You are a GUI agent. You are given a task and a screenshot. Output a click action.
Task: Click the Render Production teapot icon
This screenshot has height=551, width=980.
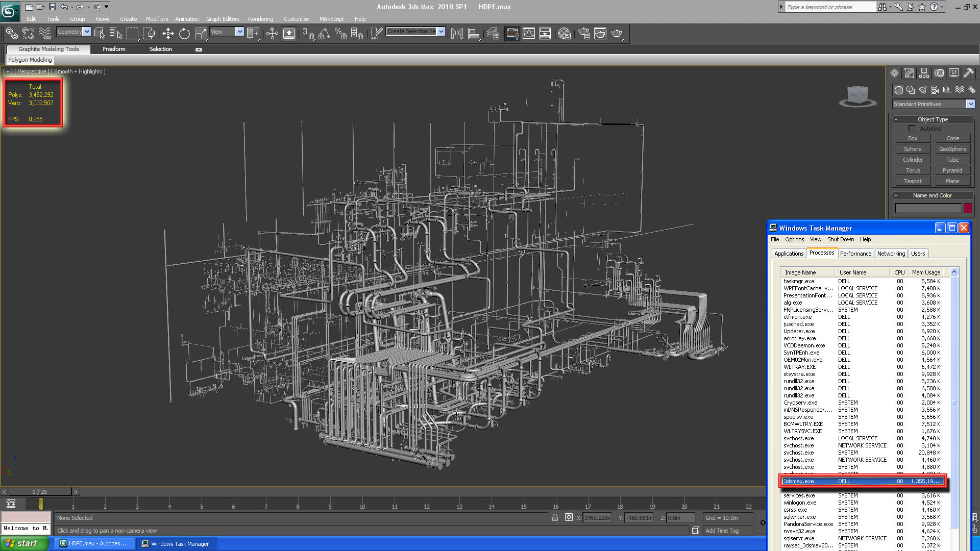(617, 34)
